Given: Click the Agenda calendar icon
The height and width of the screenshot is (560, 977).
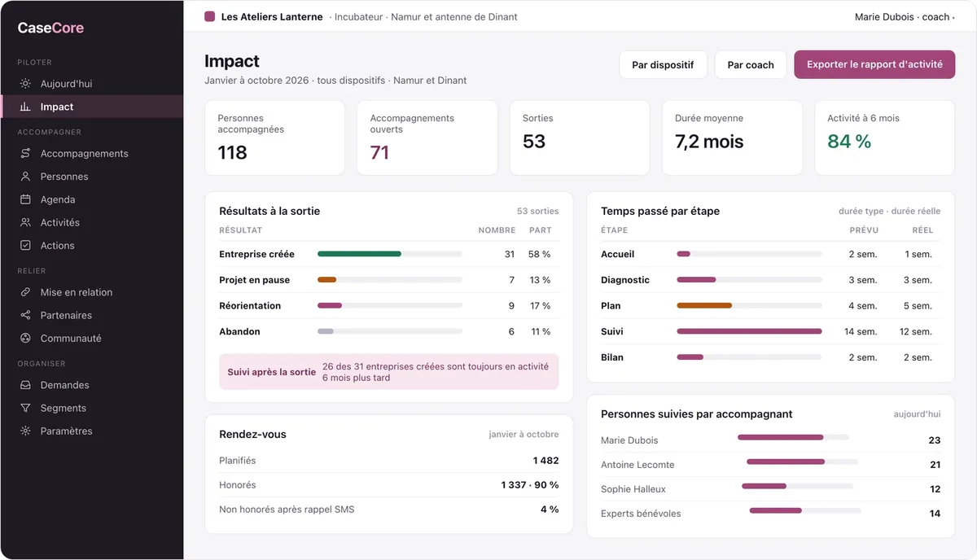Looking at the screenshot, I should (x=25, y=199).
